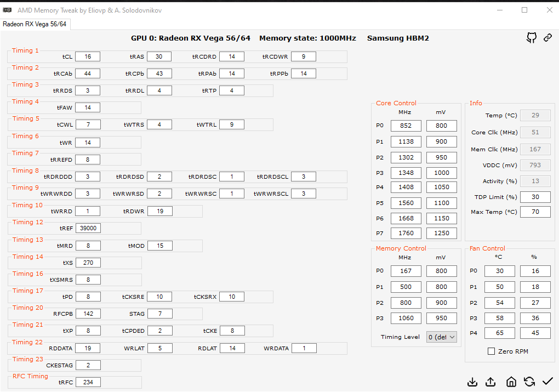Edit Fan Control P4 percent field 45
The width and height of the screenshot is (559, 392).
535,333
